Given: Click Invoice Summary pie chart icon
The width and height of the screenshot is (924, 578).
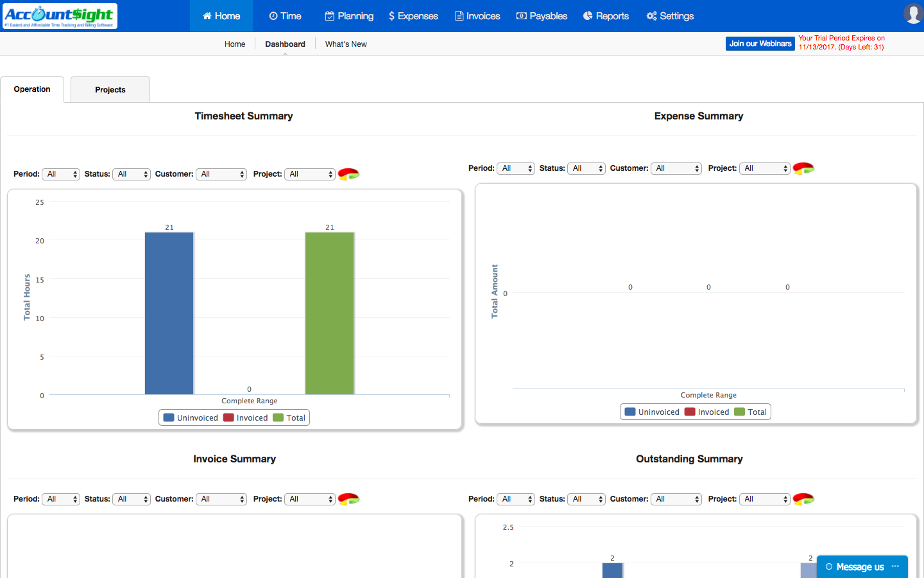Looking at the screenshot, I should (348, 499).
